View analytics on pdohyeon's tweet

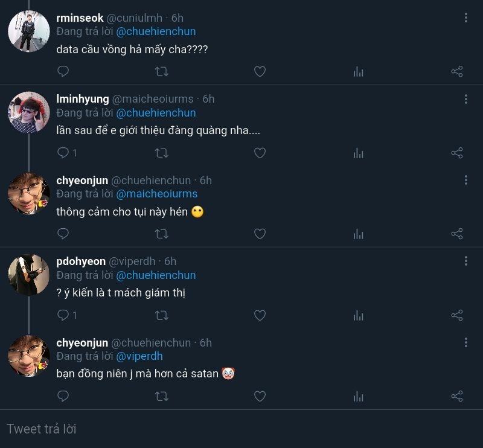point(359,315)
